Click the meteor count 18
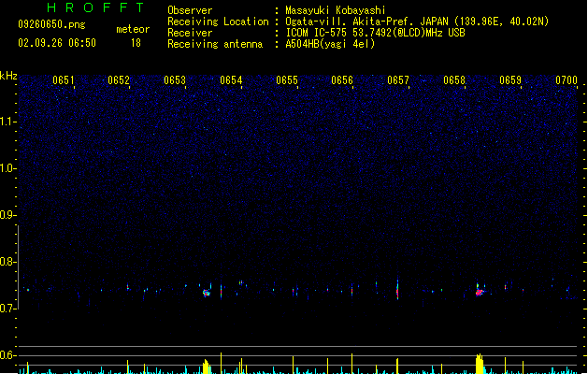588x374 pixels. click(136, 43)
